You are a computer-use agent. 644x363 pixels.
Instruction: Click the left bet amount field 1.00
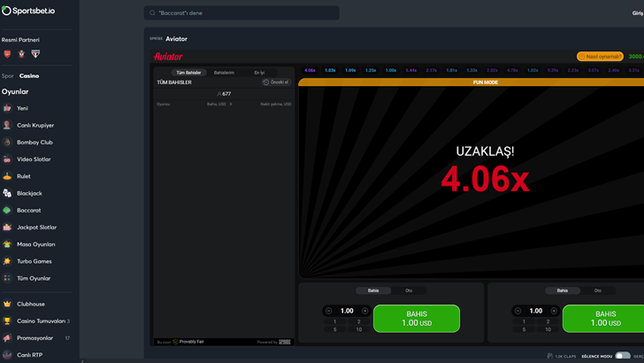coord(347,311)
